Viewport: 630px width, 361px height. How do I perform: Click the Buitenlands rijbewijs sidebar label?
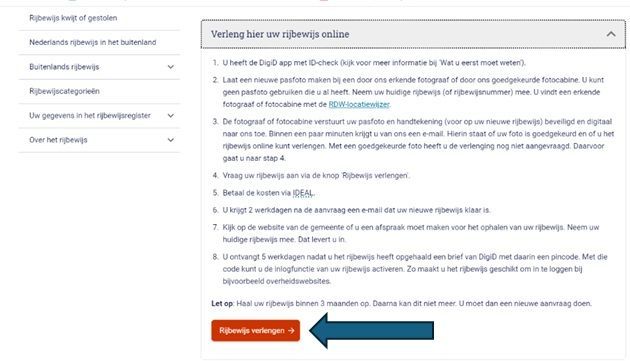[x=64, y=67]
